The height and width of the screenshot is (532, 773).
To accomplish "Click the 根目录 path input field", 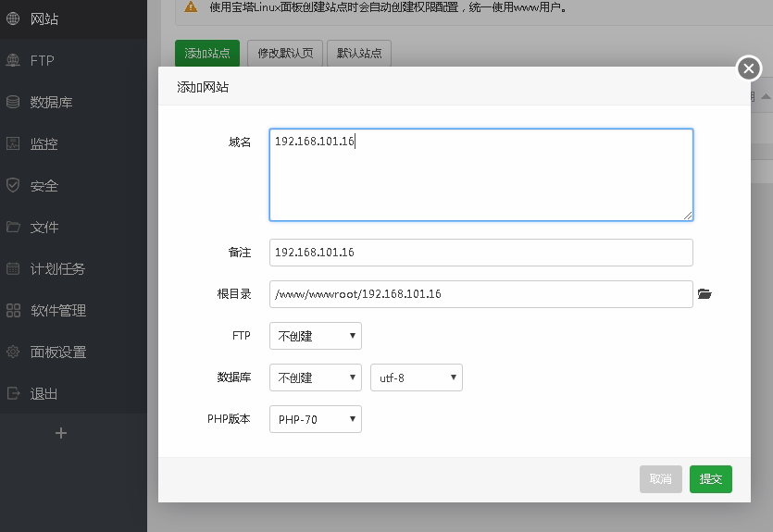I will pos(481,294).
